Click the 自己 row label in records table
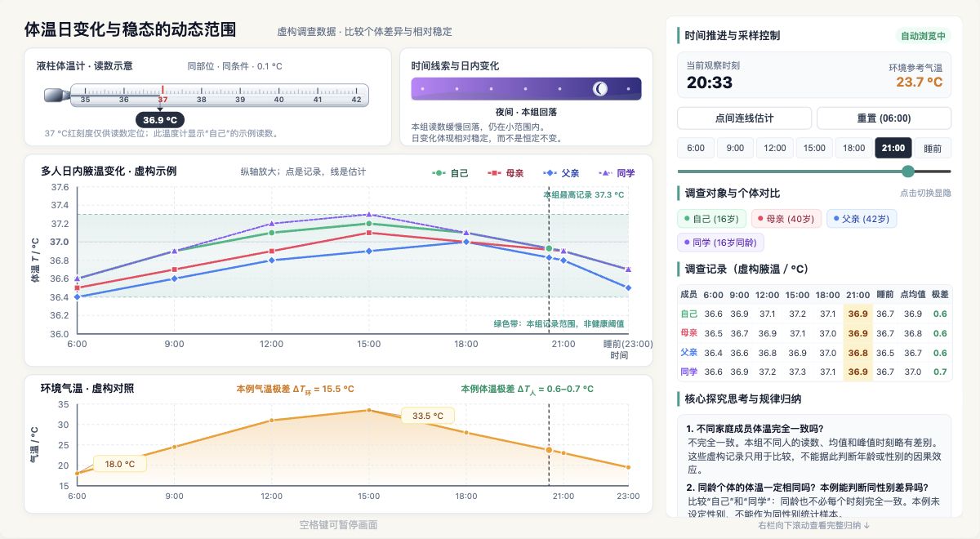Viewport: 980px width, 539px height. tap(688, 314)
